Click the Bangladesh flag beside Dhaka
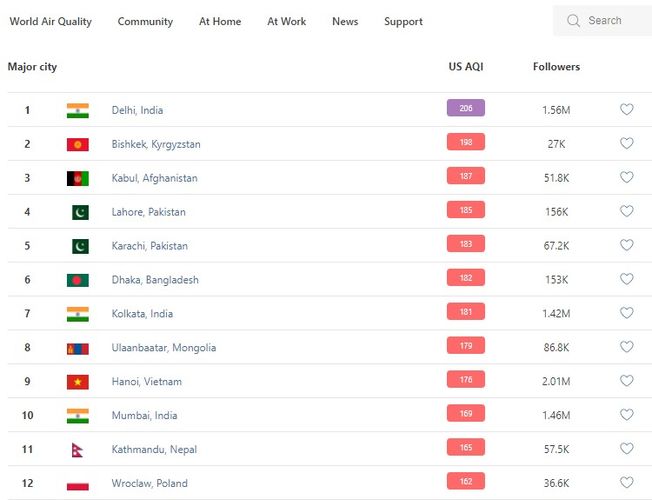The image size is (652, 500). pos(78,280)
